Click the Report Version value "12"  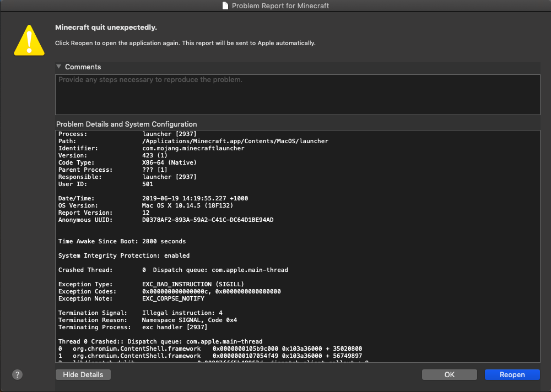click(146, 213)
